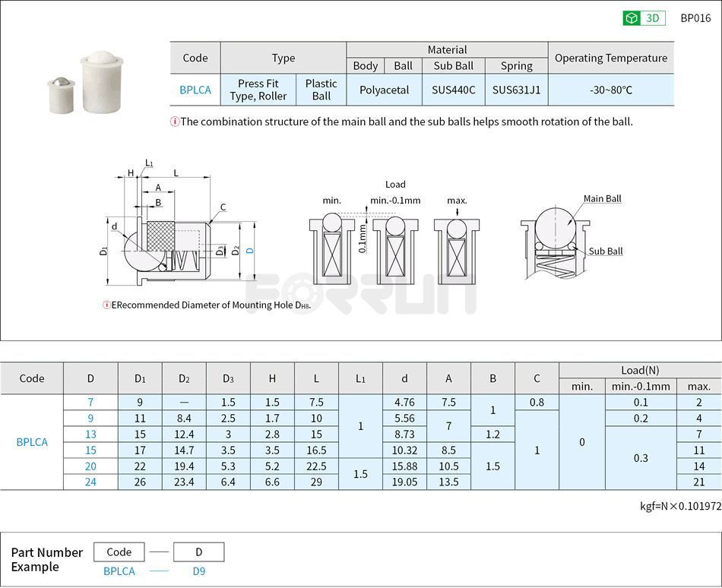722x588 pixels.
Task: Click the green 3D badge checkmark symbol
Action: [x=632, y=17]
